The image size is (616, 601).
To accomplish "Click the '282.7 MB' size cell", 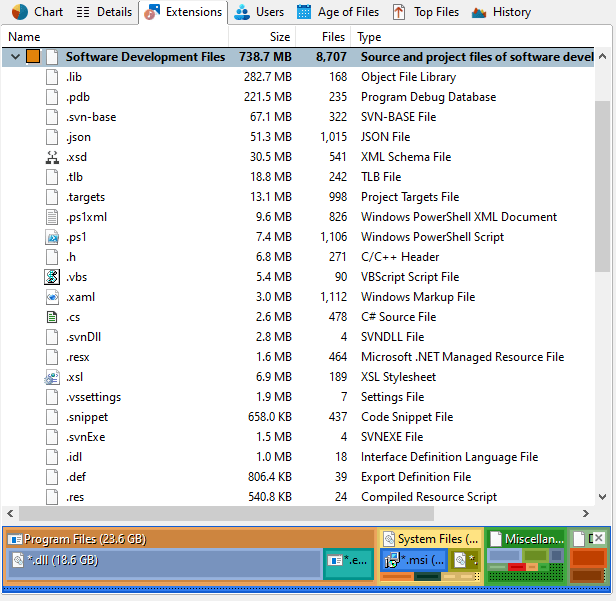I will point(268,77).
